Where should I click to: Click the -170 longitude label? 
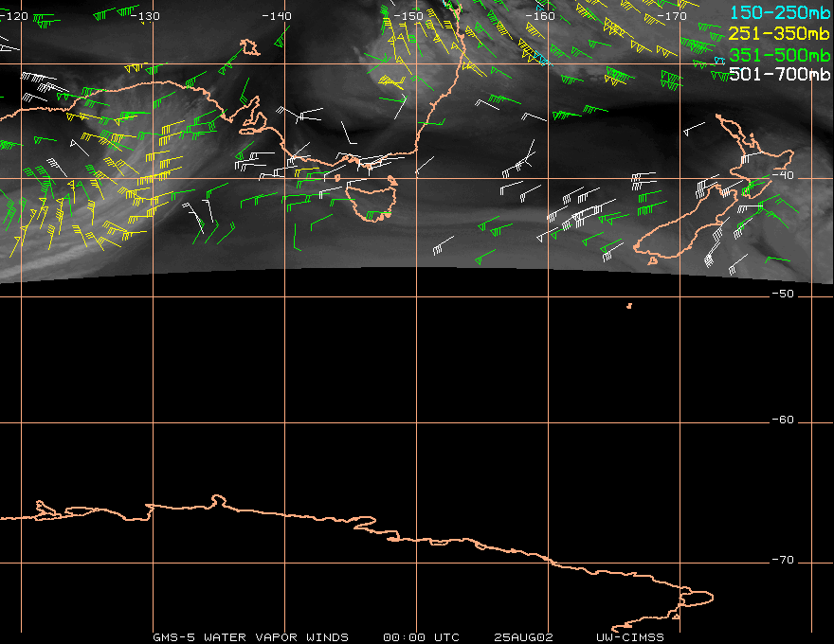tap(672, 16)
